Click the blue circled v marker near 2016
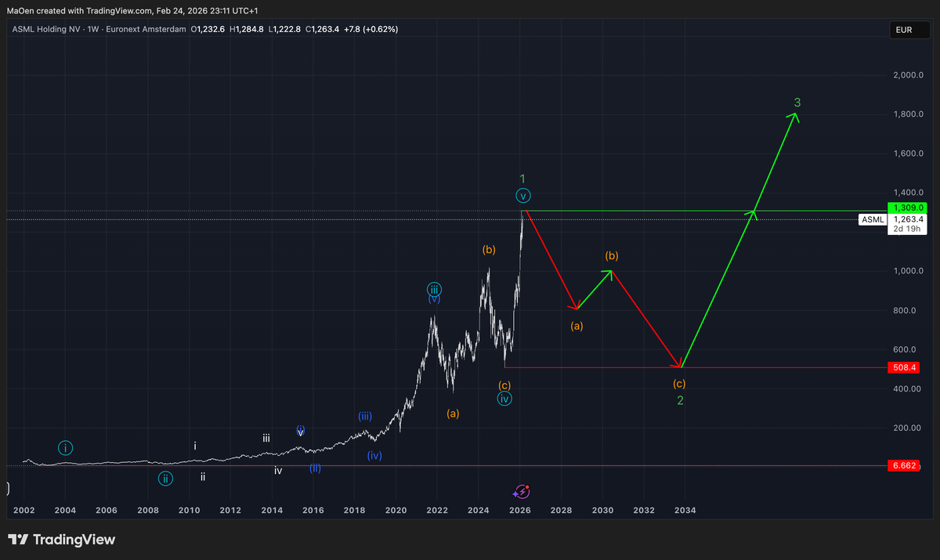 (x=300, y=430)
